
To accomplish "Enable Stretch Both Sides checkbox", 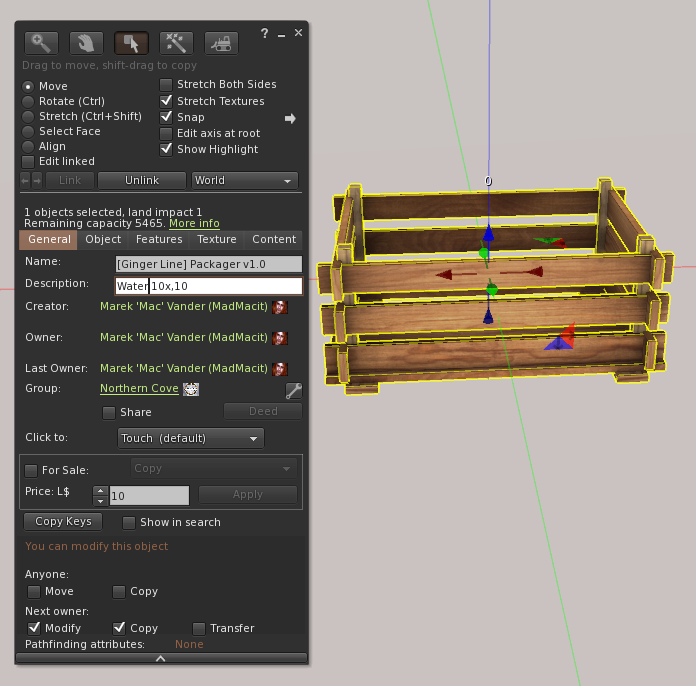I will coord(167,85).
